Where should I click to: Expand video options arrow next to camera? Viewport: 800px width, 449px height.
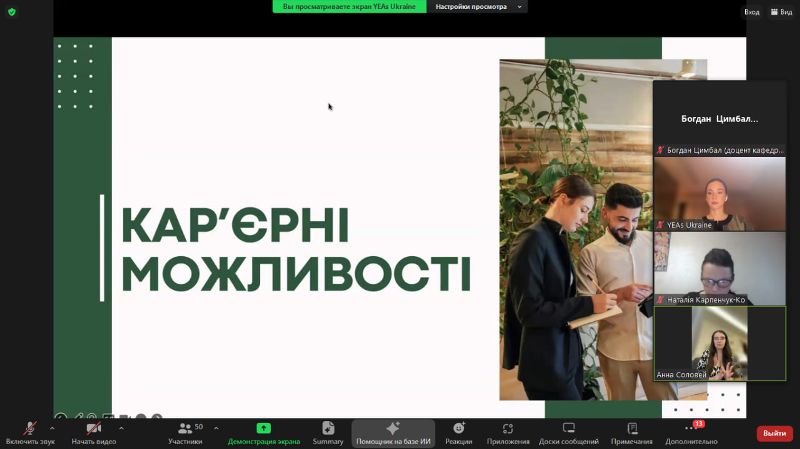pyautogui.click(x=121, y=428)
